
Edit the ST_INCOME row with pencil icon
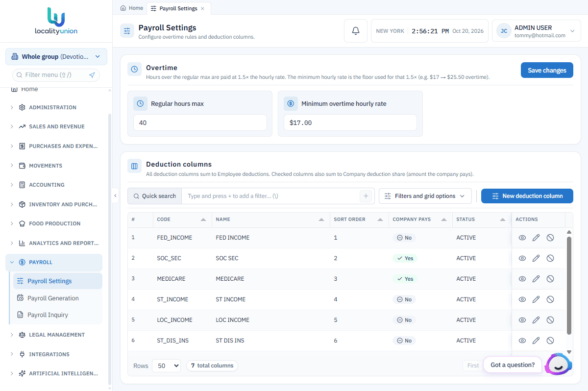536,299
